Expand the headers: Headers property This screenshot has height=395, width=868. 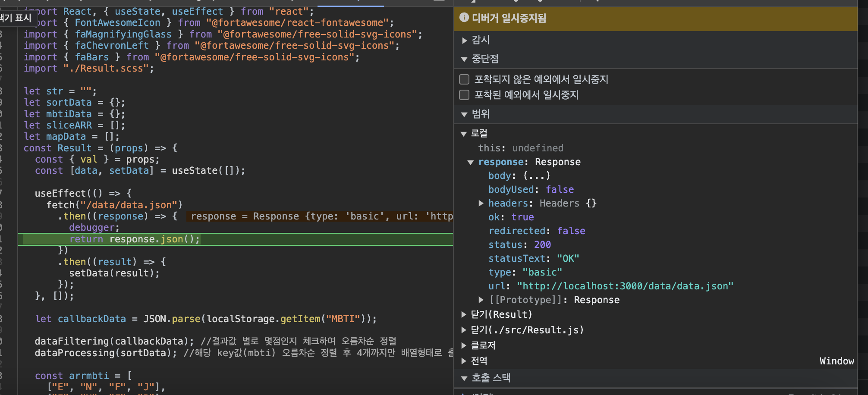pos(481,203)
